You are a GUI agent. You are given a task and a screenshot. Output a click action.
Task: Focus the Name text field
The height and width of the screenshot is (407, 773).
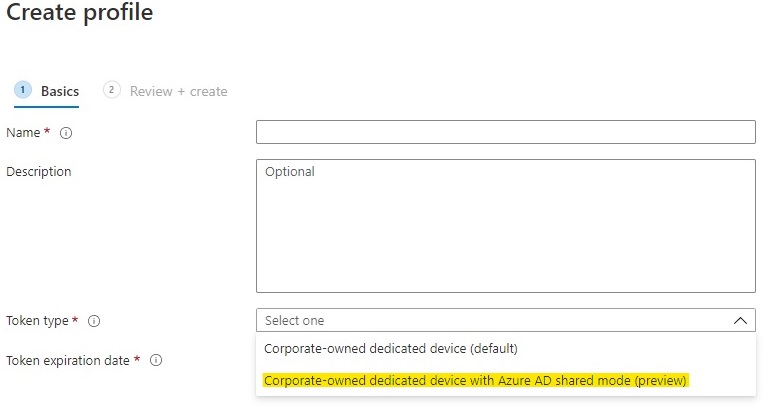505,132
